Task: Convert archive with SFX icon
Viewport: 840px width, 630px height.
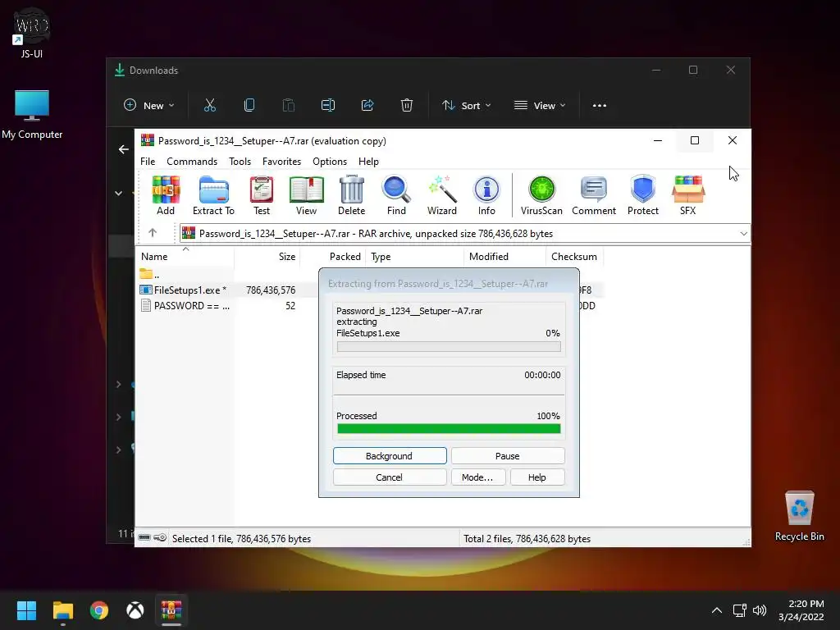Action: [688, 195]
